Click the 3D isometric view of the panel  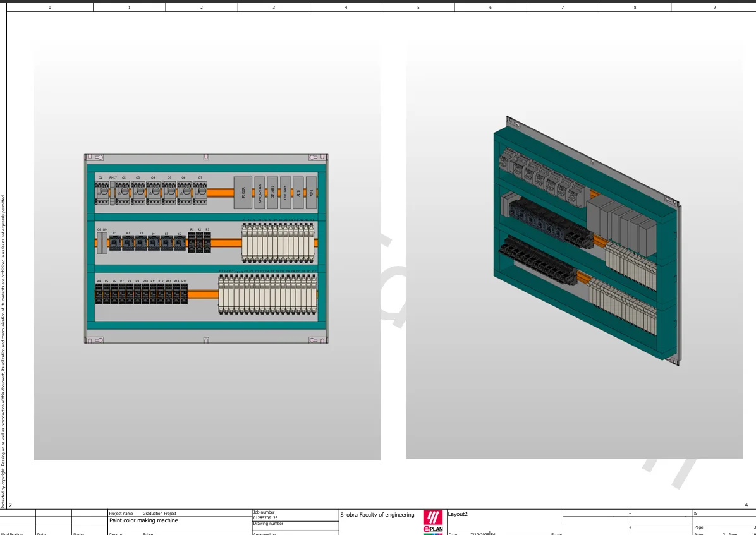587,241
